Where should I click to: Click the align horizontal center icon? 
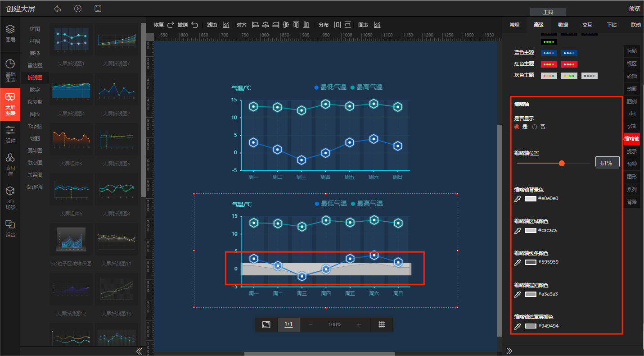pos(266,25)
